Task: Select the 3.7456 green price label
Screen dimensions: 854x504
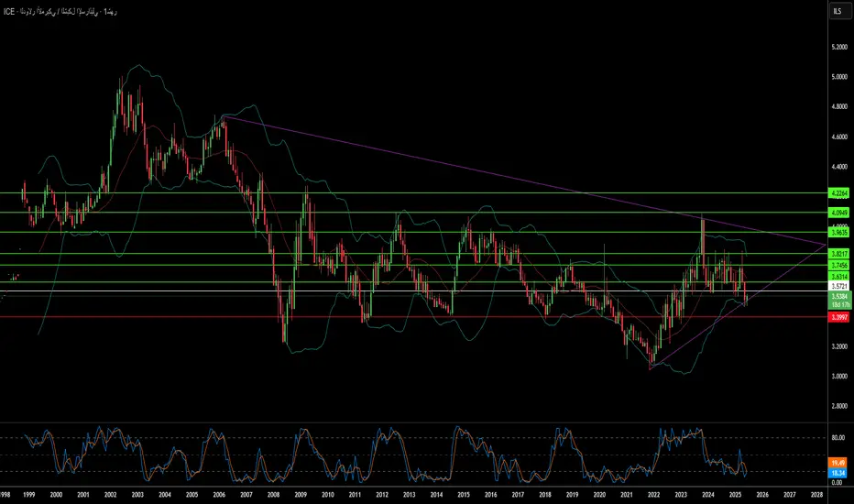Action: 838,266
